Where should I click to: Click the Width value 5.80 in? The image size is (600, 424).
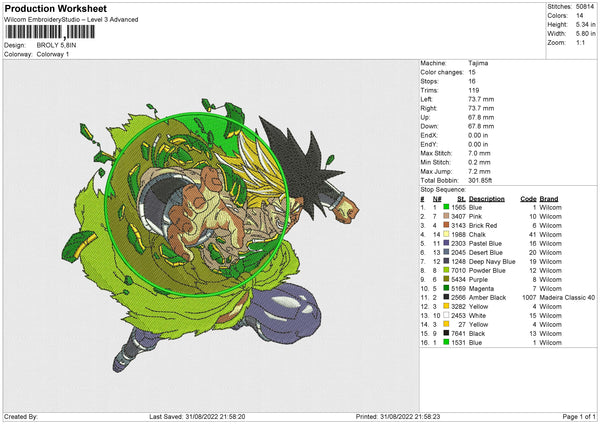[x=585, y=34]
